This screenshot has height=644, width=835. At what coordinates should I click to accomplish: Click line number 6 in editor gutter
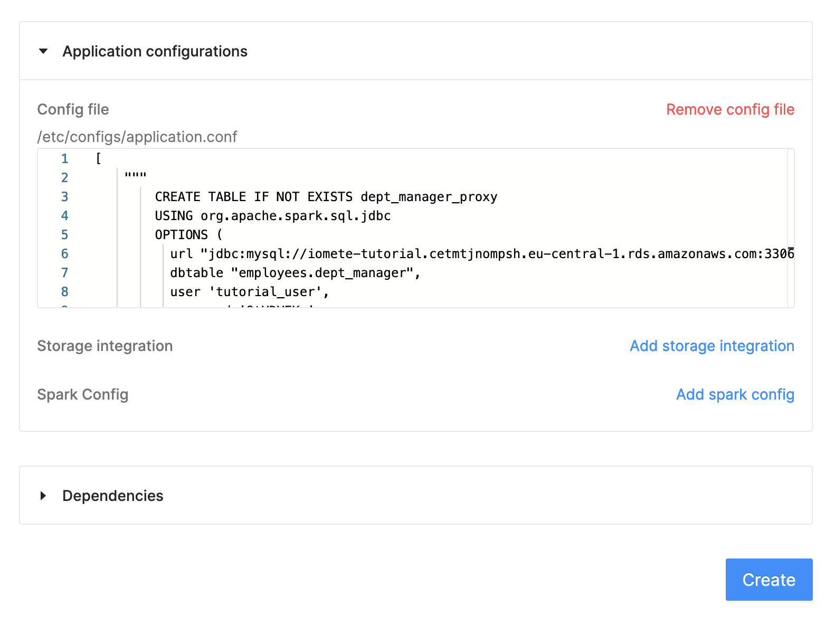click(64, 254)
